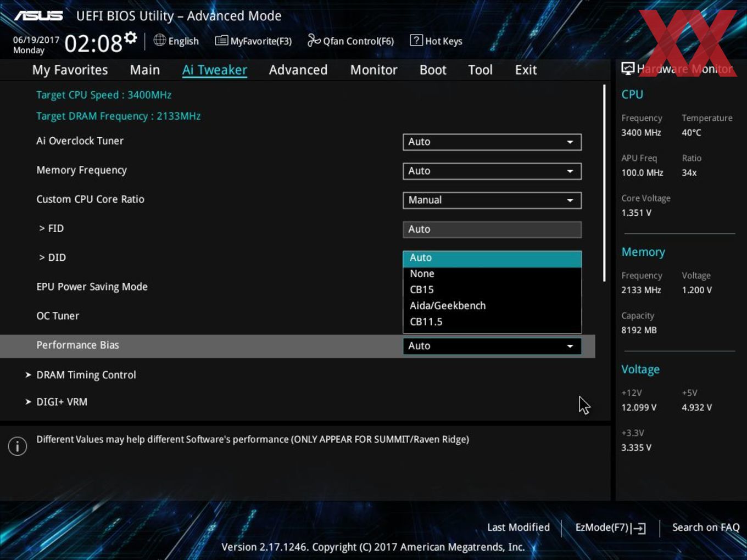This screenshot has width=747, height=560.
Task: Click the Performance Bias dropdown arrow
Action: tap(570, 346)
